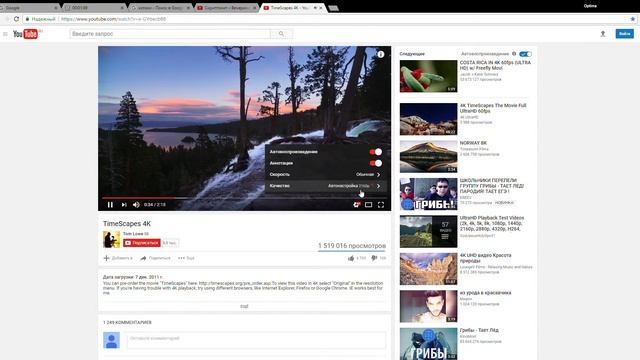Click the autoplay info icon in sidebar

click(514, 53)
